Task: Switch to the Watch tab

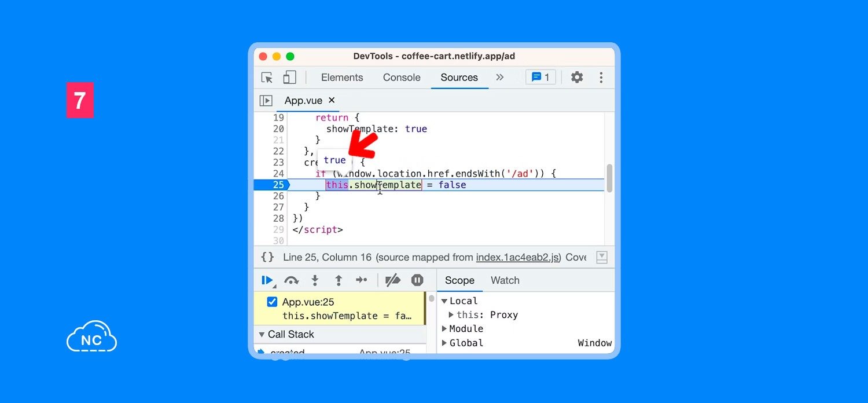Action: tap(505, 280)
